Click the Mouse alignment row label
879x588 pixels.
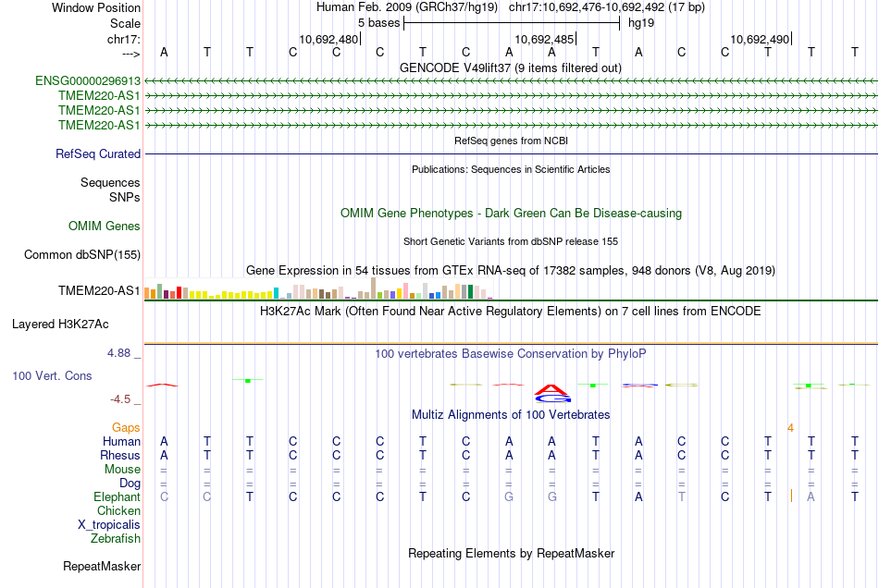(x=122, y=470)
